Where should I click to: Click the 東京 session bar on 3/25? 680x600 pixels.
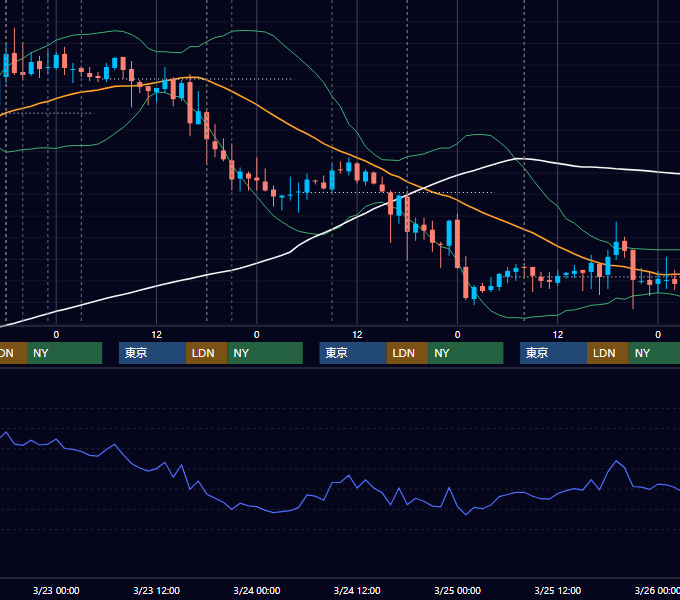tap(553, 353)
